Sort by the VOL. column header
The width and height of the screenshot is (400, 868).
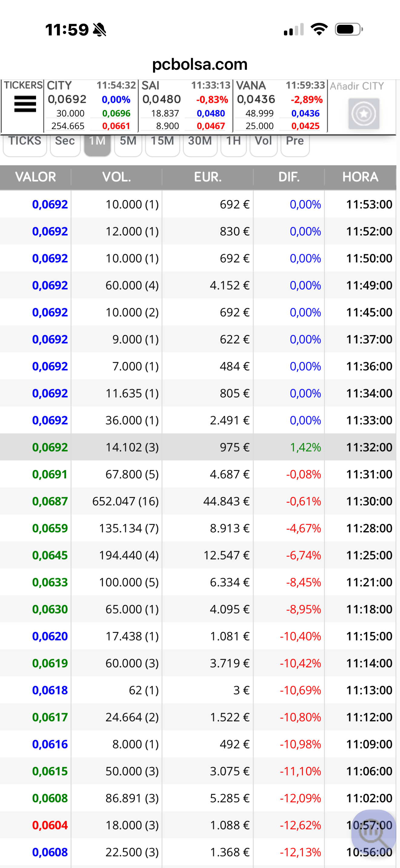117,177
